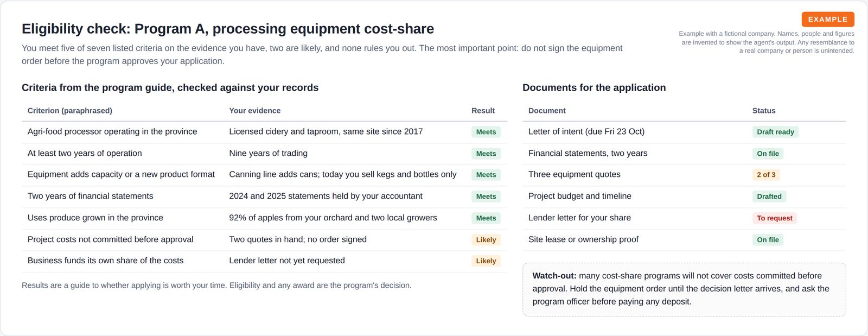The image size is (868, 336).
Task: Select 'Equipment adds capacity or a new product format'
Action: tap(121, 174)
